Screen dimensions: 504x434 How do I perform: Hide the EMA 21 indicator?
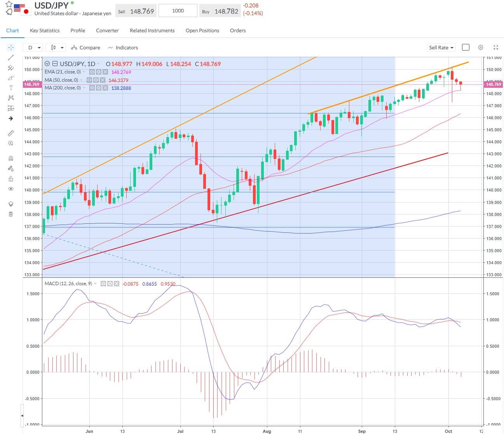92,72
